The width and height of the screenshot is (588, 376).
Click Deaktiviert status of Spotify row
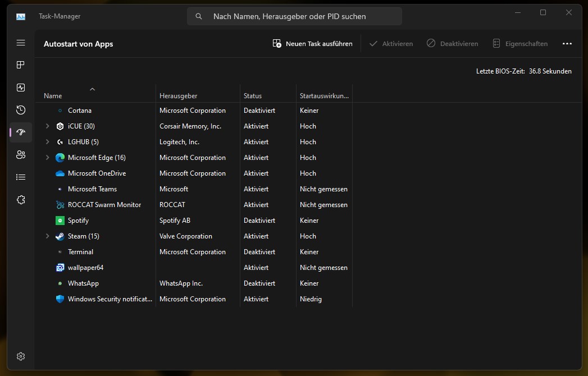tap(259, 221)
